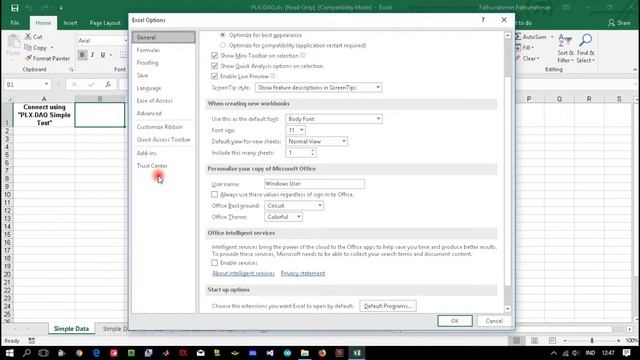Open Action Center notifications icon
The image size is (640, 360).
coord(627,353)
